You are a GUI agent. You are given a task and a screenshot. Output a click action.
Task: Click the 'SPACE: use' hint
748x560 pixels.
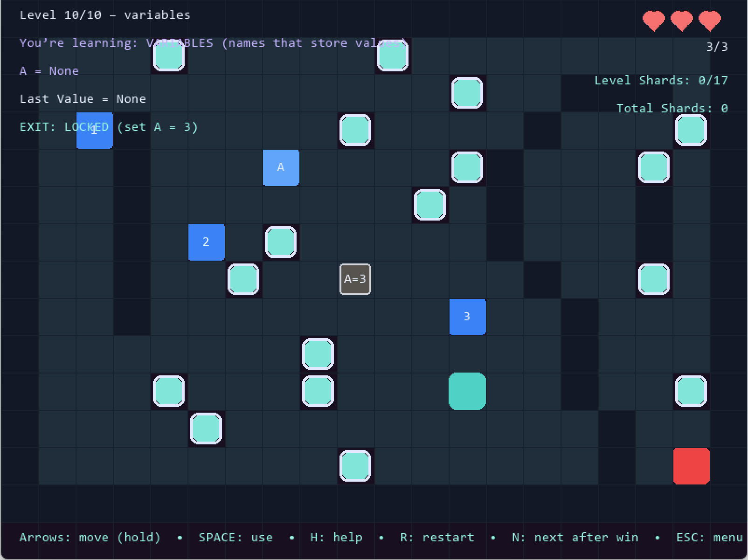(x=236, y=538)
